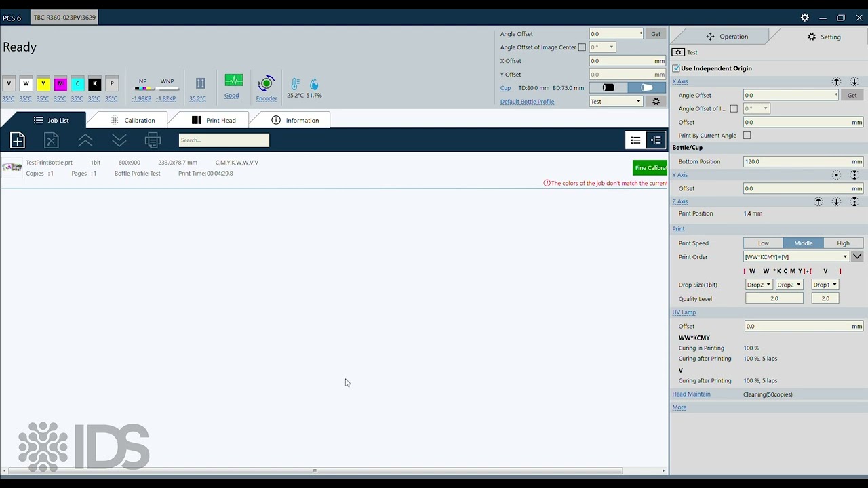Image resolution: width=868 pixels, height=488 pixels.
Task: Open image center angle dropdown in top panel
Action: coord(602,47)
